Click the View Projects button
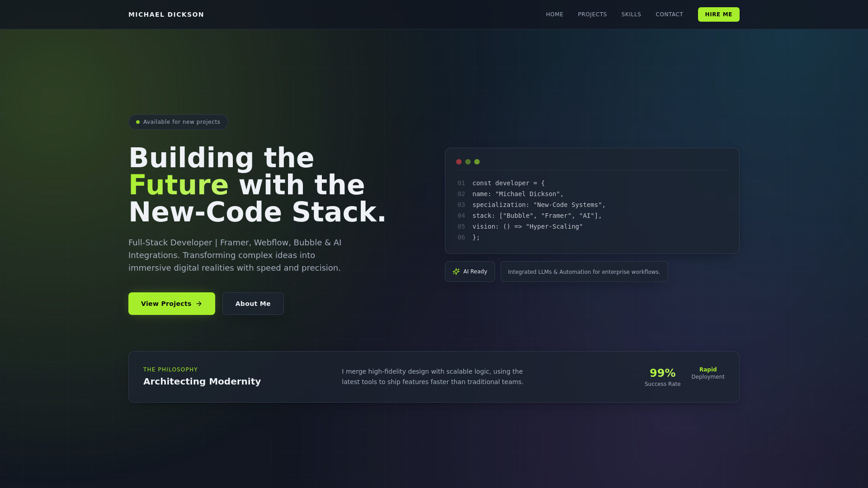The image size is (868, 488). pos(172,304)
